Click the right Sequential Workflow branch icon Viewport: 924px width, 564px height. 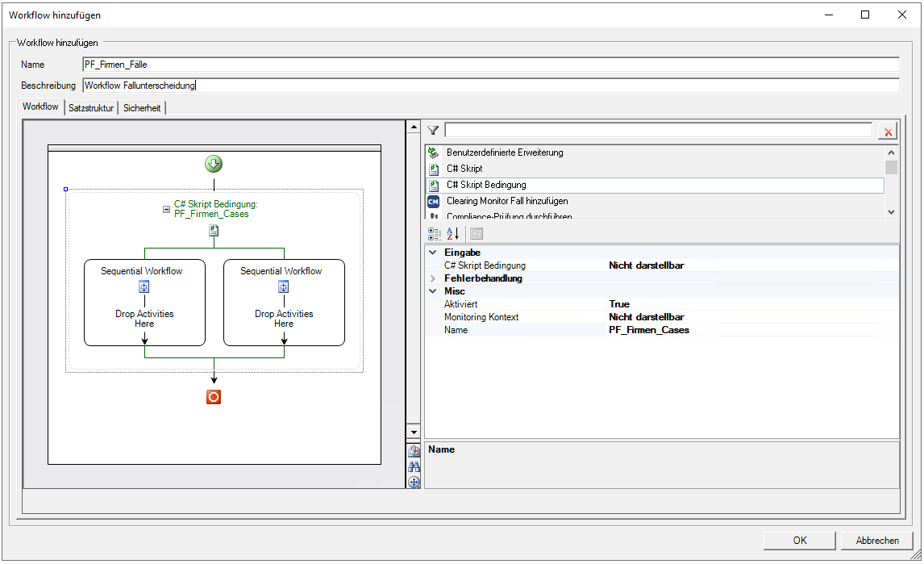(284, 286)
